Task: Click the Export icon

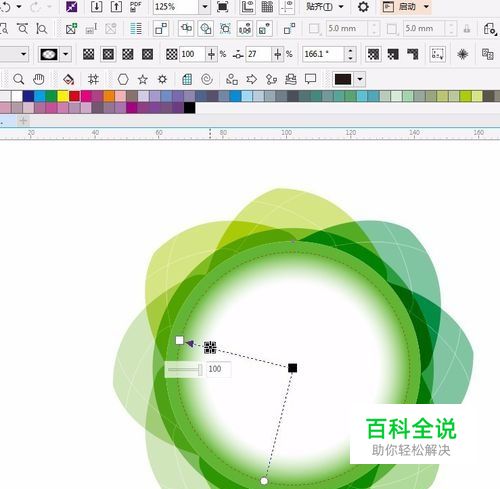Action: click(116, 7)
